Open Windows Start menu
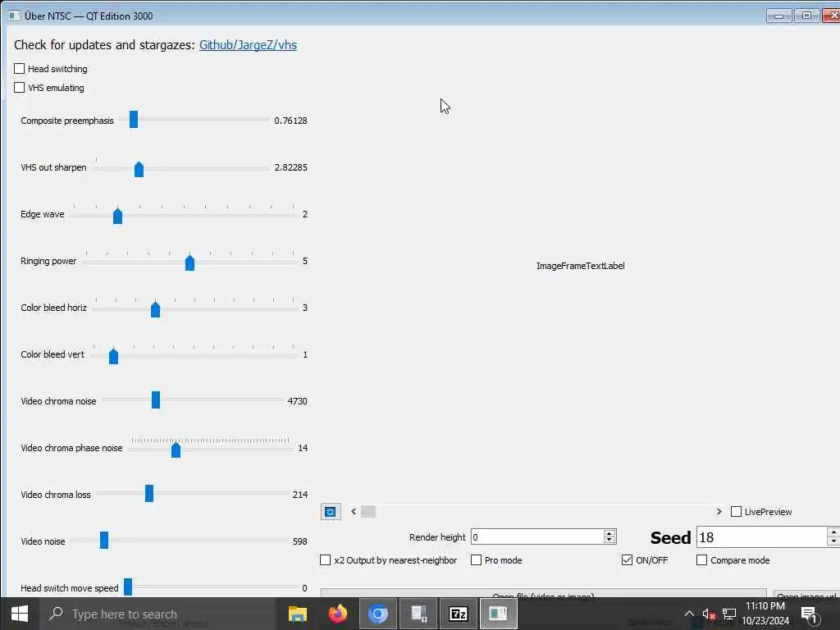The height and width of the screenshot is (630, 840). coord(20,614)
